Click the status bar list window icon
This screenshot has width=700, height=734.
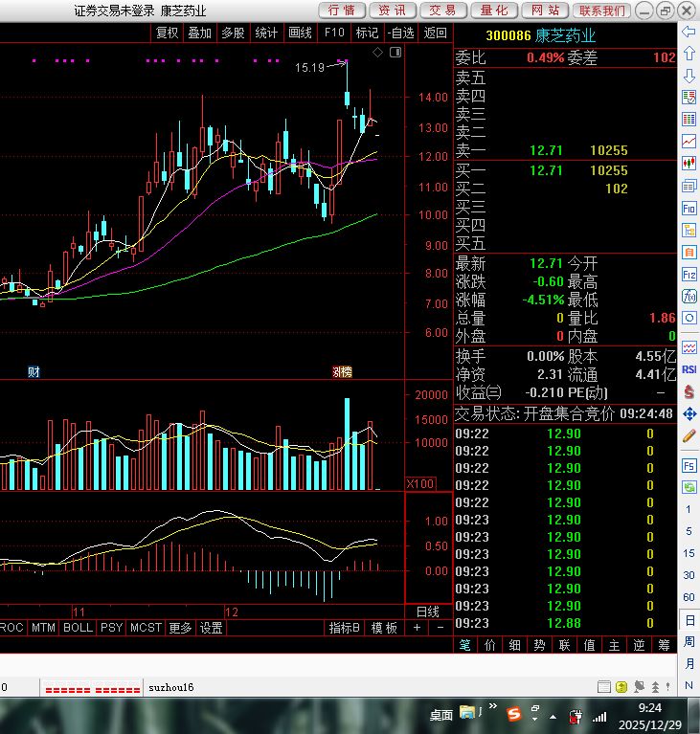pos(604,687)
